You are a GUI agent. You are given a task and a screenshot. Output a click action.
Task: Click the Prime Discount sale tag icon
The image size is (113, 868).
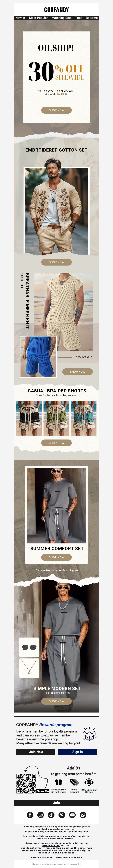pyautogui.click(x=74, y=782)
